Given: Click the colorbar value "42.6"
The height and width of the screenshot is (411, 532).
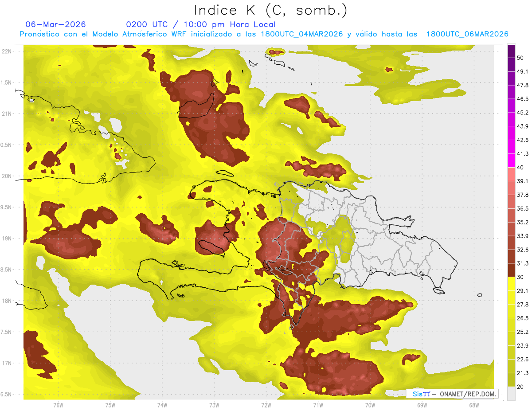Looking at the screenshot, I should [x=523, y=140].
